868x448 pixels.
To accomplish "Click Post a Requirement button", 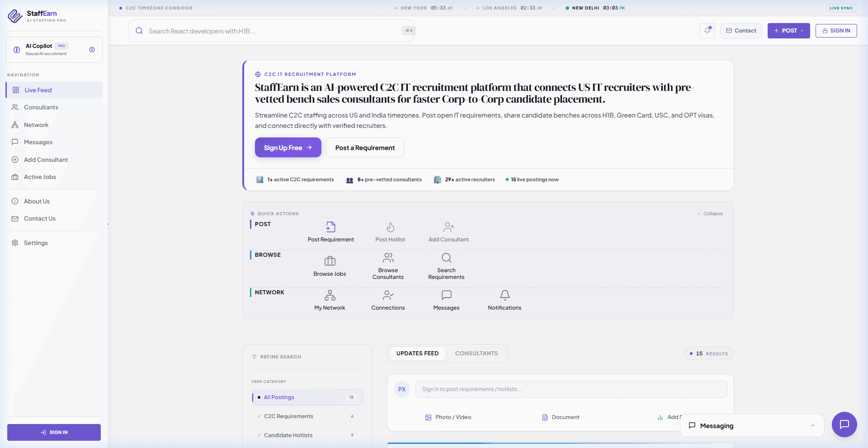I will coord(365,147).
